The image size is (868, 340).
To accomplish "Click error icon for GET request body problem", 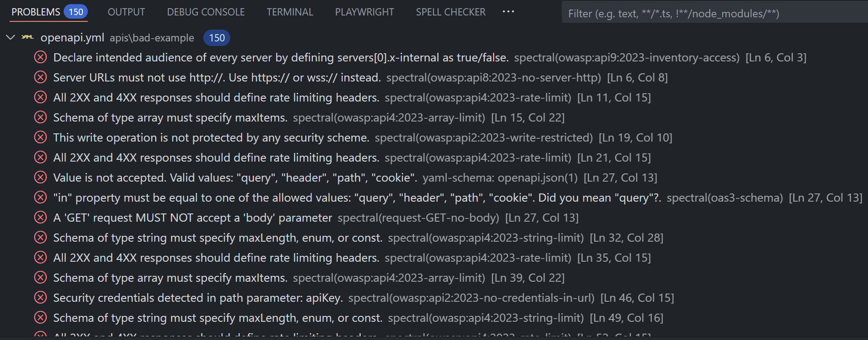I will [40, 218].
